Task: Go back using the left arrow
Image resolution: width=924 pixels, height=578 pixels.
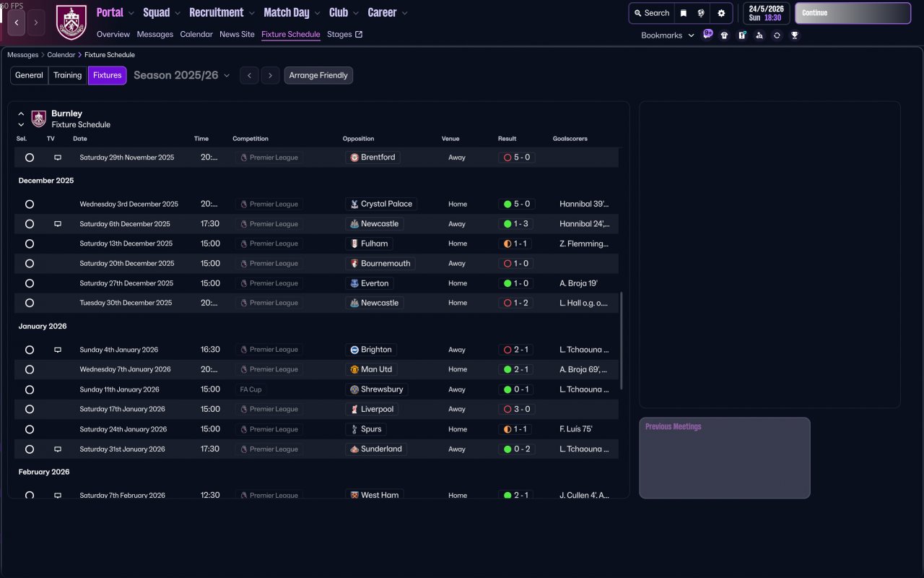Action: coord(16,22)
